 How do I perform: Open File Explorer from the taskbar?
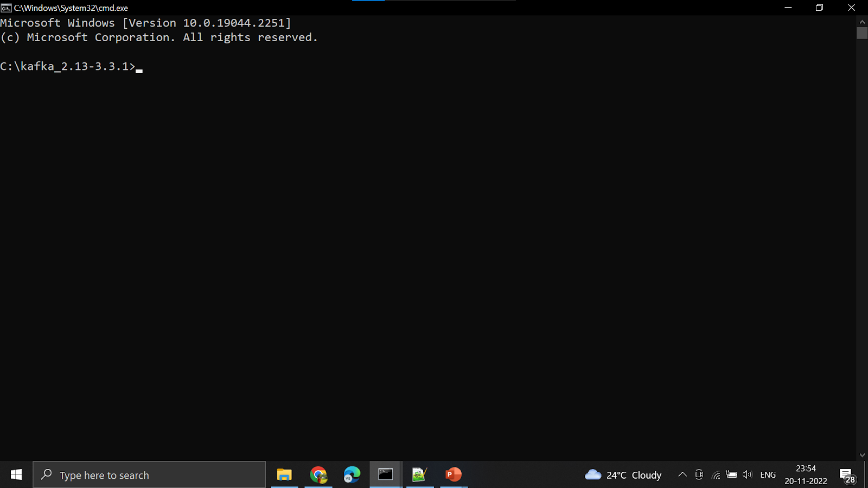pos(284,475)
